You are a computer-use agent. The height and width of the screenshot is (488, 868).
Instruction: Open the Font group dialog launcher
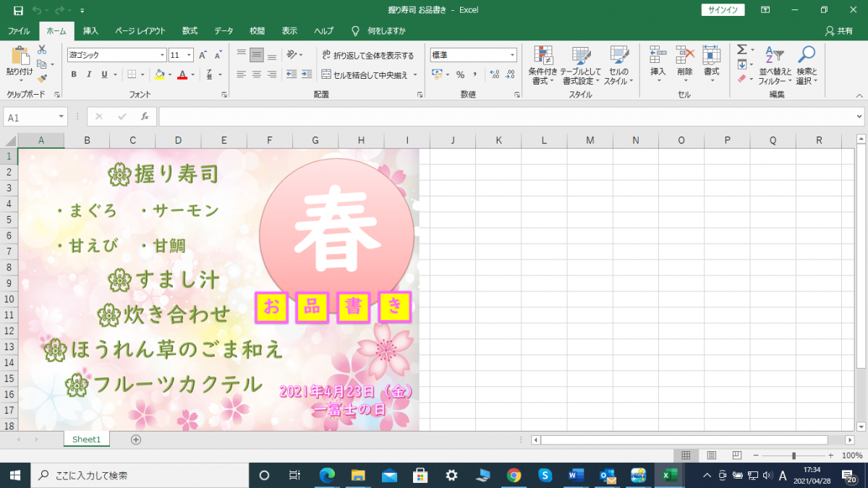pyautogui.click(x=224, y=95)
